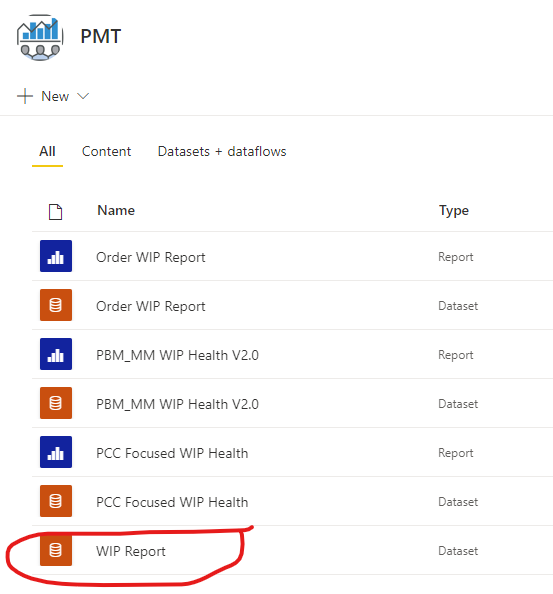Switch to the All tab

47,152
